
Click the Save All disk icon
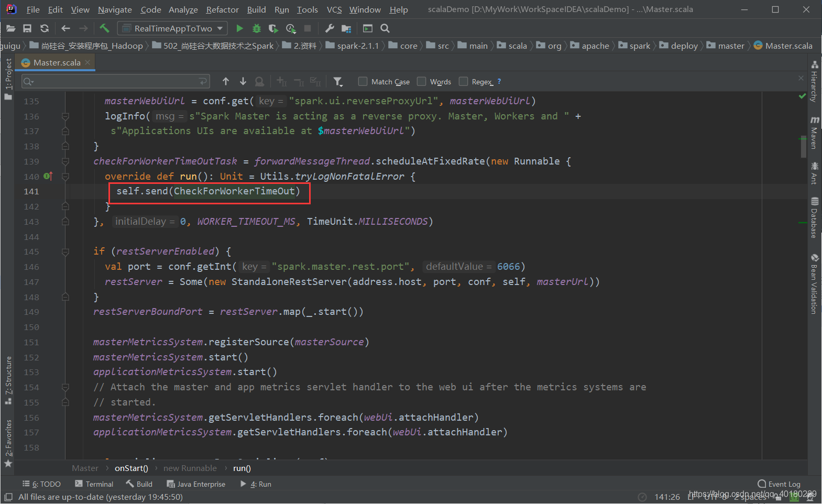point(27,28)
